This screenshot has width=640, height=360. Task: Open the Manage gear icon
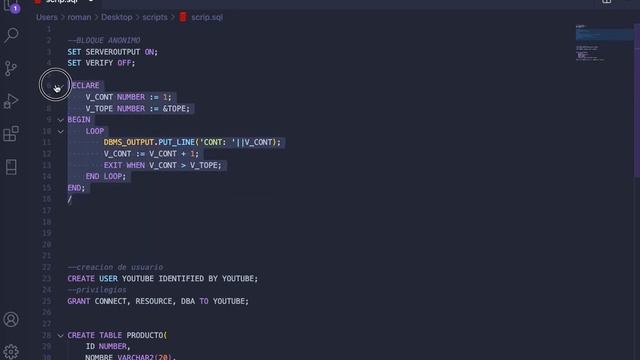pos(11,352)
